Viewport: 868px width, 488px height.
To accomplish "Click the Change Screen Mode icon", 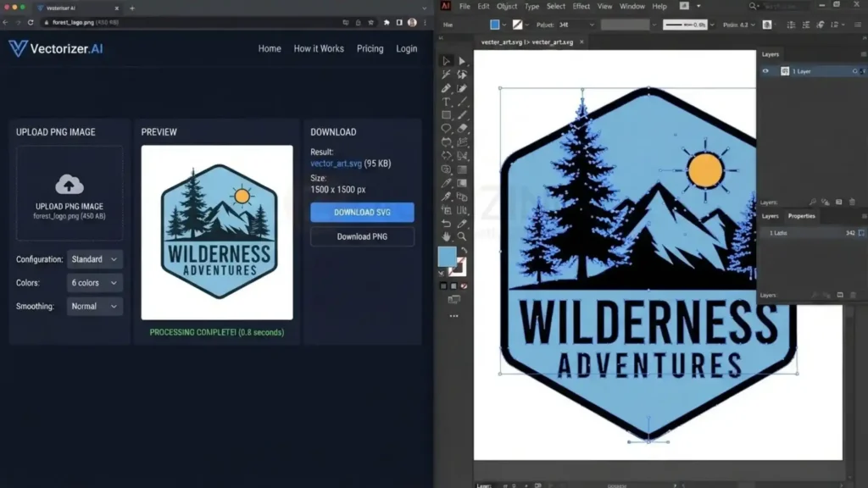I will 454,300.
